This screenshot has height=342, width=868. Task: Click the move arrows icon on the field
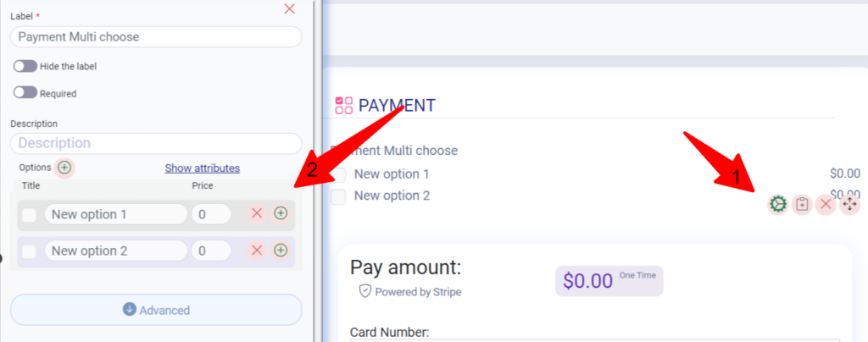point(849,204)
